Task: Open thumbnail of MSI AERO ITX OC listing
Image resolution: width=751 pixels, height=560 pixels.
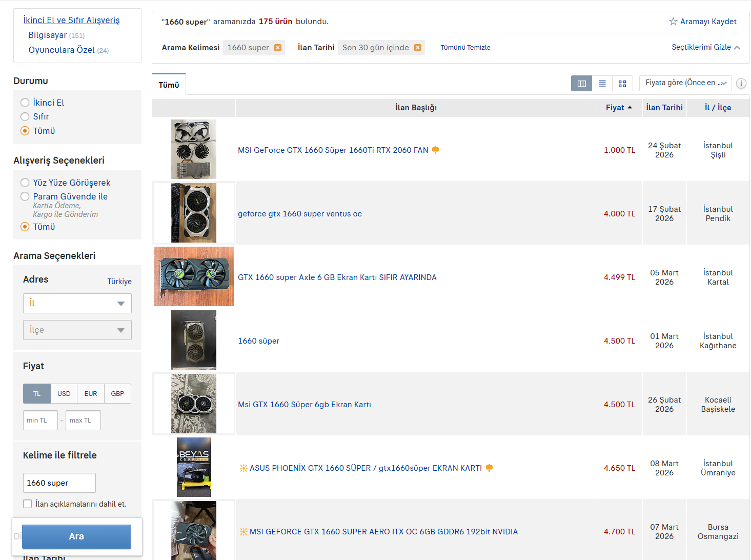Action: (194, 530)
